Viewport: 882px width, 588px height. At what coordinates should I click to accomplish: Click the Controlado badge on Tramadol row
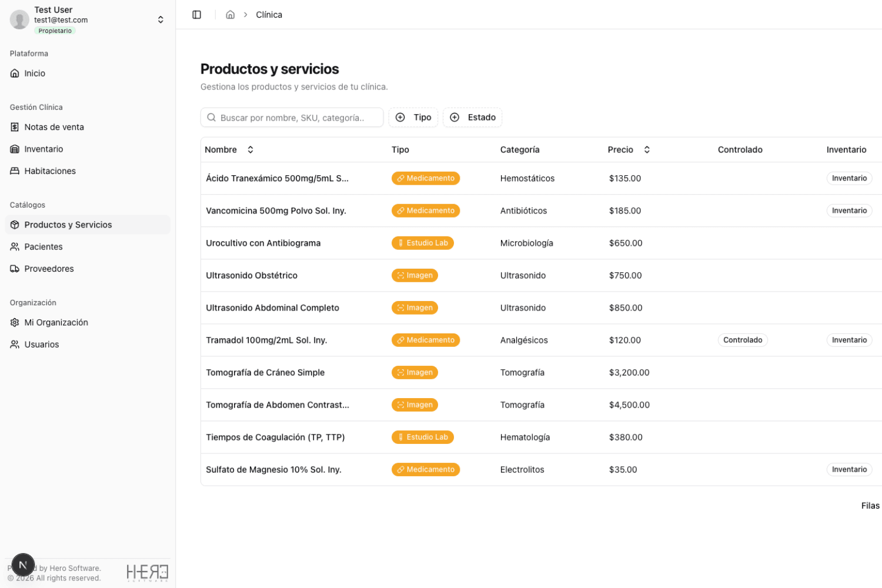(x=742, y=340)
